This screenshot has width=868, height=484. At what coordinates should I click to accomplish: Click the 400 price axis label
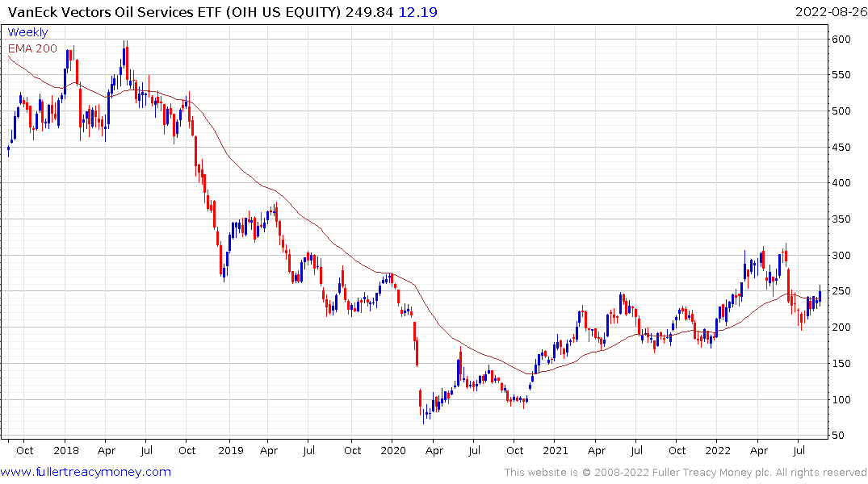[x=841, y=183]
